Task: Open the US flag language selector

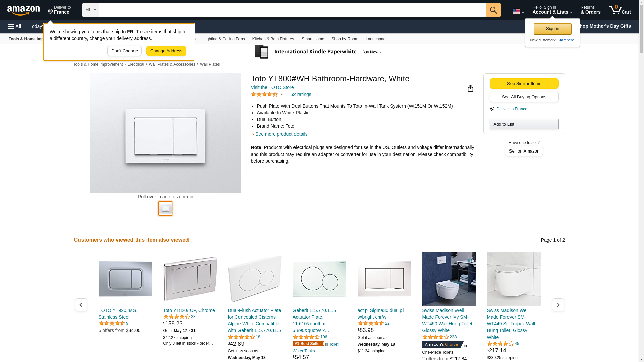Action: (x=518, y=11)
